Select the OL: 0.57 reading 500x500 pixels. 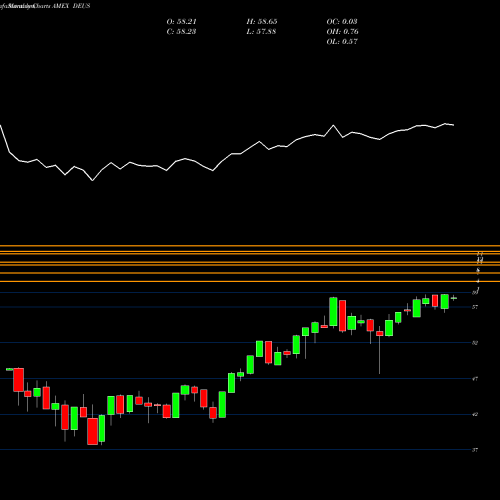point(342,42)
